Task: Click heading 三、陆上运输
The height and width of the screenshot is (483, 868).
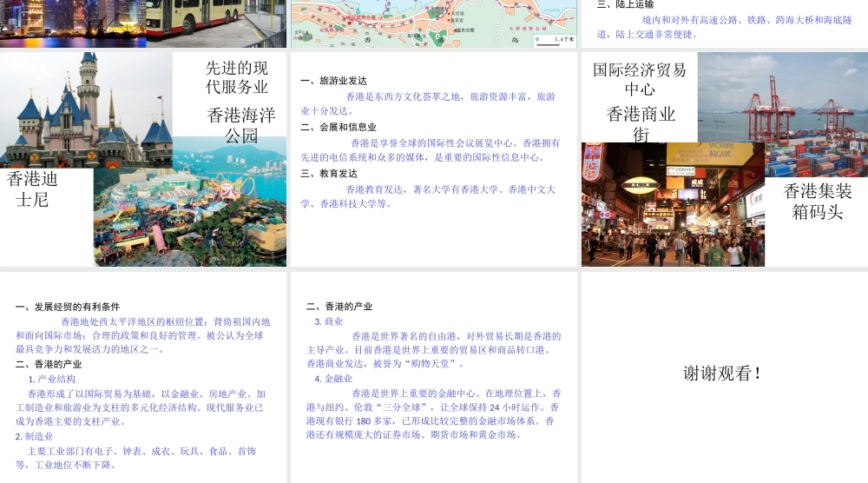Action: click(x=626, y=4)
